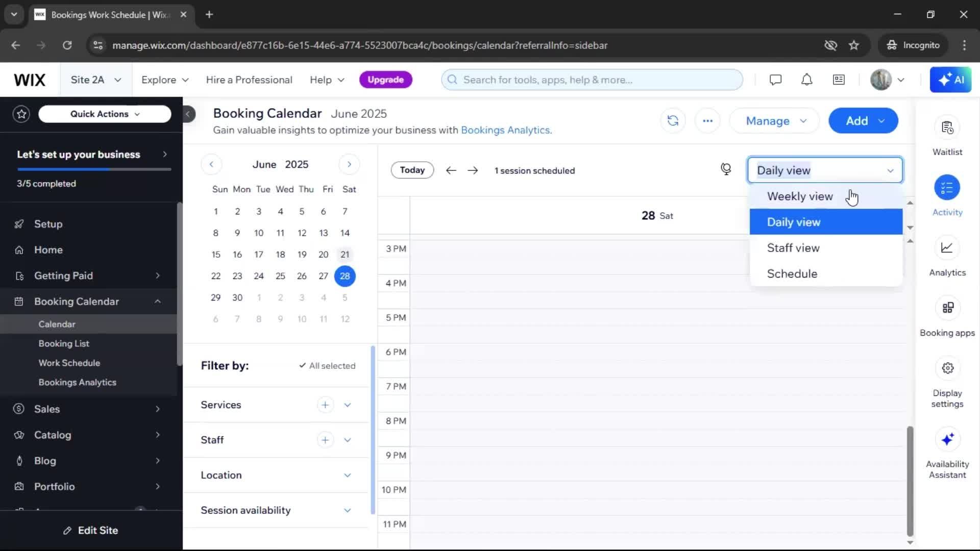Viewport: 980px width, 551px height.
Task: Go to next month in mini calendar
Action: pyautogui.click(x=349, y=164)
